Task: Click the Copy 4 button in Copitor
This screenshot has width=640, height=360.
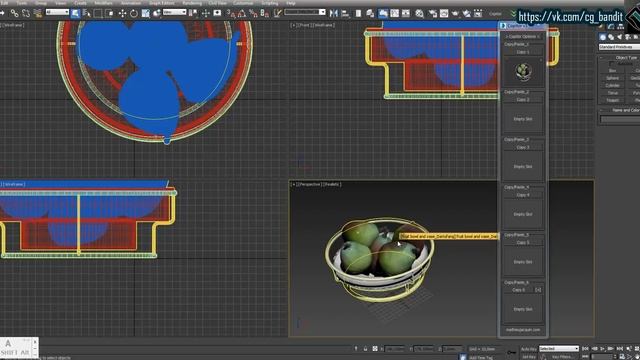Action: [523, 195]
